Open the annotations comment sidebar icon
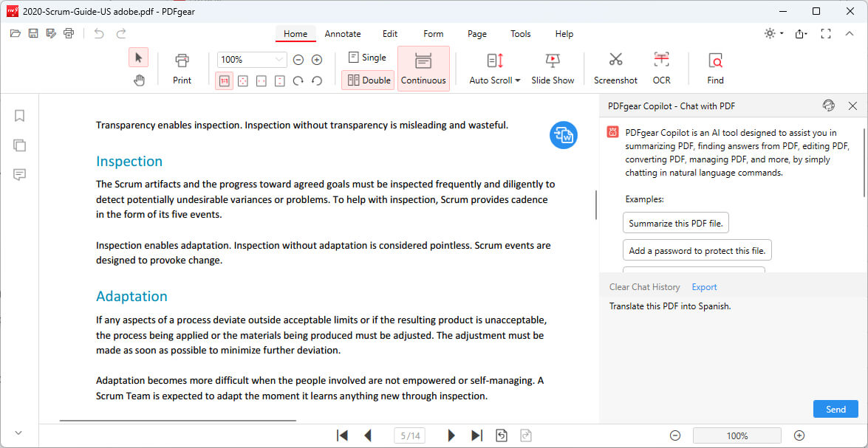 pyautogui.click(x=20, y=175)
